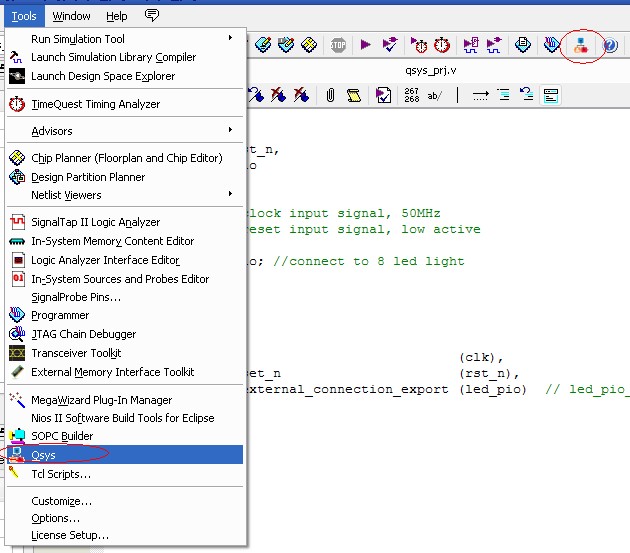The width and height of the screenshot is (630, 553).
Task: Click dotted-arrow indent icon in editor toolbar
Action: pos(481,95)
